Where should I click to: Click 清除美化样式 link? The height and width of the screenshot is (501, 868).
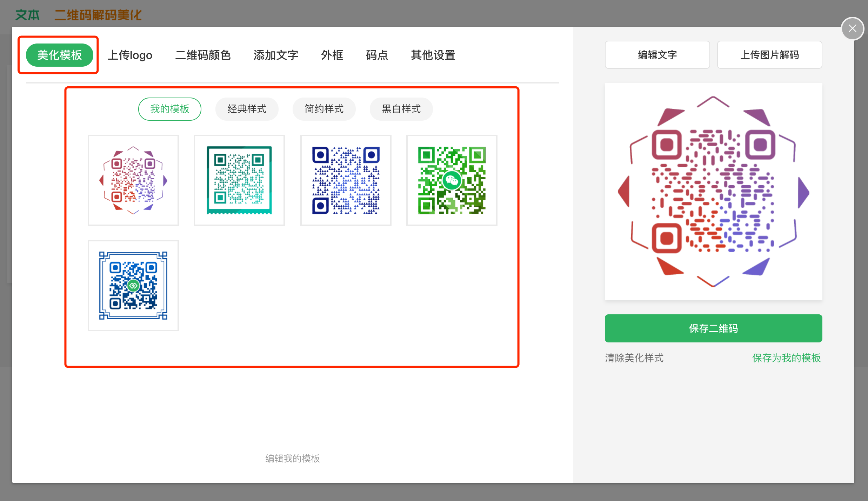[634, 358]
